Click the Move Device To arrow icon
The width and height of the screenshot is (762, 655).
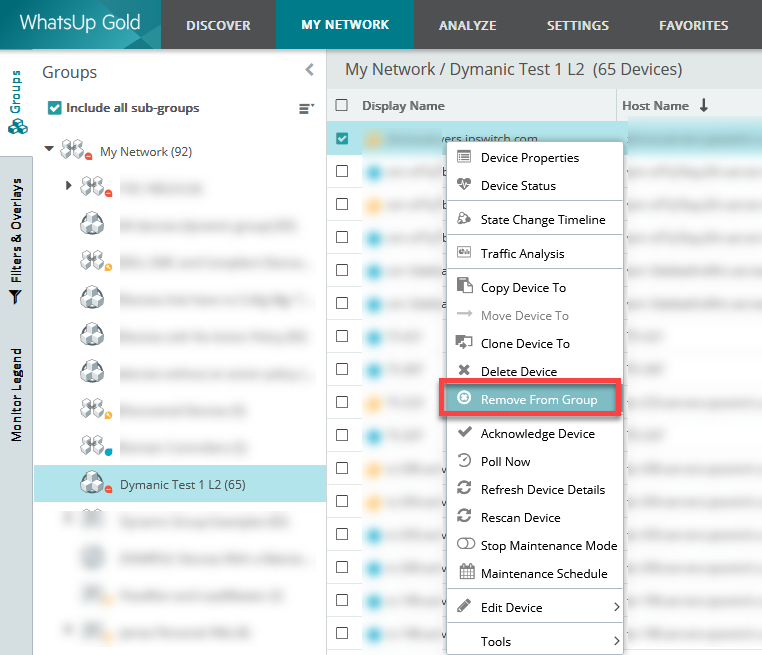(x=465, y=314)
